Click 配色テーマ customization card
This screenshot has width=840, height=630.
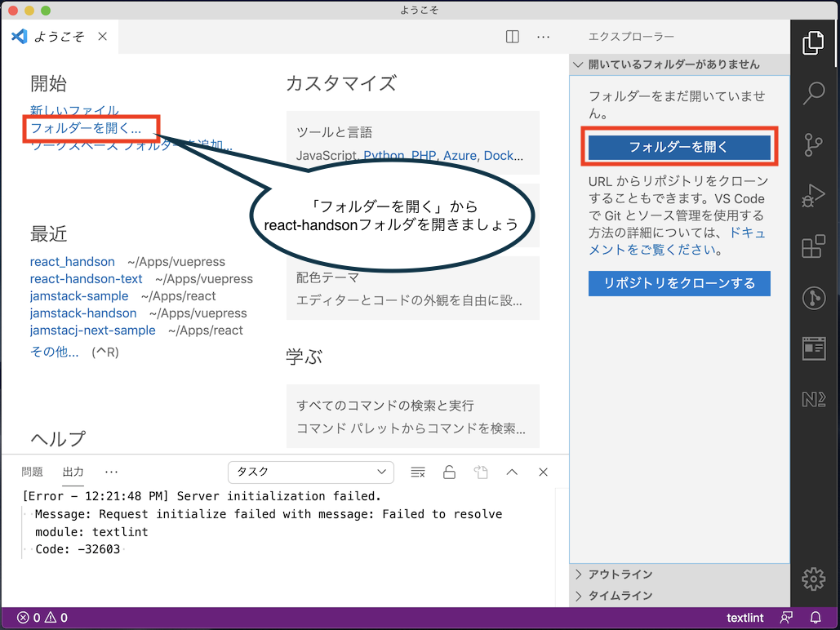(412, 288)
